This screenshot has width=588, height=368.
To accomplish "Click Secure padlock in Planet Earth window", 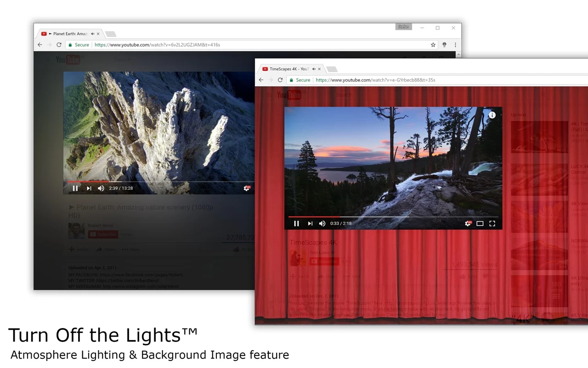I will coord(70,45).
